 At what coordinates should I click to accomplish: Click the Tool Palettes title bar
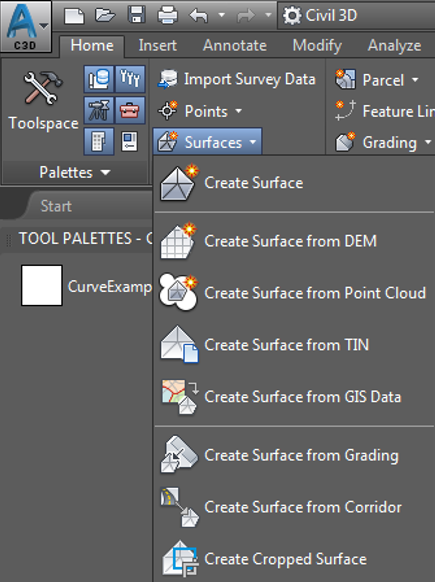pyautogui.click(x=77, y=238)
